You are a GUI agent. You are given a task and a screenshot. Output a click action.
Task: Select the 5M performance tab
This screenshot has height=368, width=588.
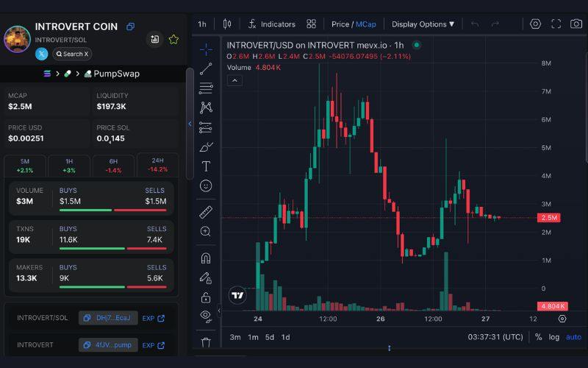pos(25,166)
